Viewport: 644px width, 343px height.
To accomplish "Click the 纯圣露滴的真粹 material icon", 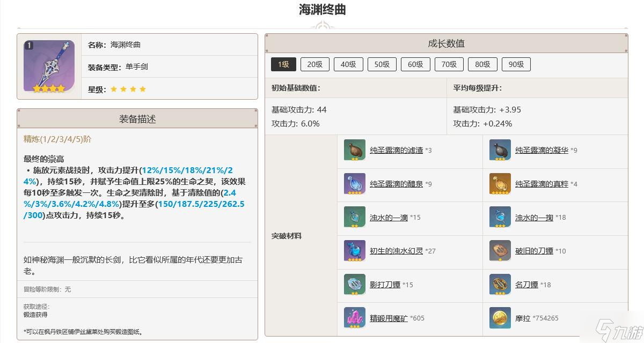I will [500, 184].
